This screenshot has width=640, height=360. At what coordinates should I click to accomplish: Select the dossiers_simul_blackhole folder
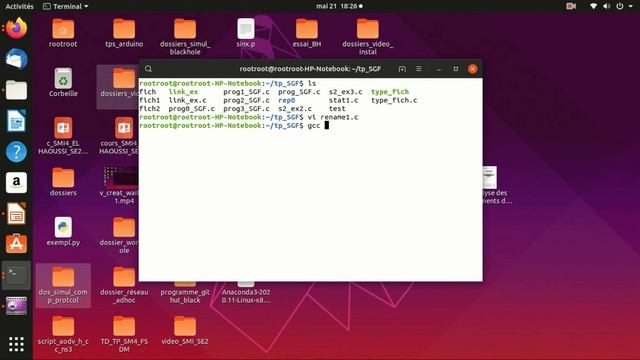tap(185, 37)
